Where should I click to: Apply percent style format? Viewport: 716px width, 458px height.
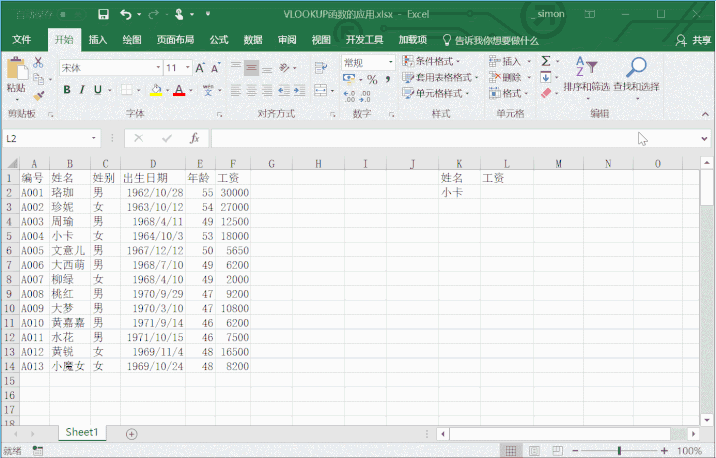372,79
